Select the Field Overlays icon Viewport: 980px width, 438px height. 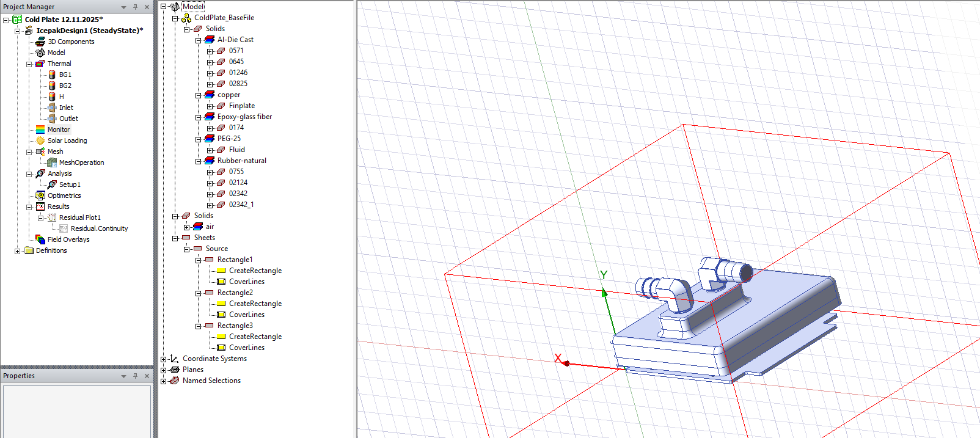40,239
